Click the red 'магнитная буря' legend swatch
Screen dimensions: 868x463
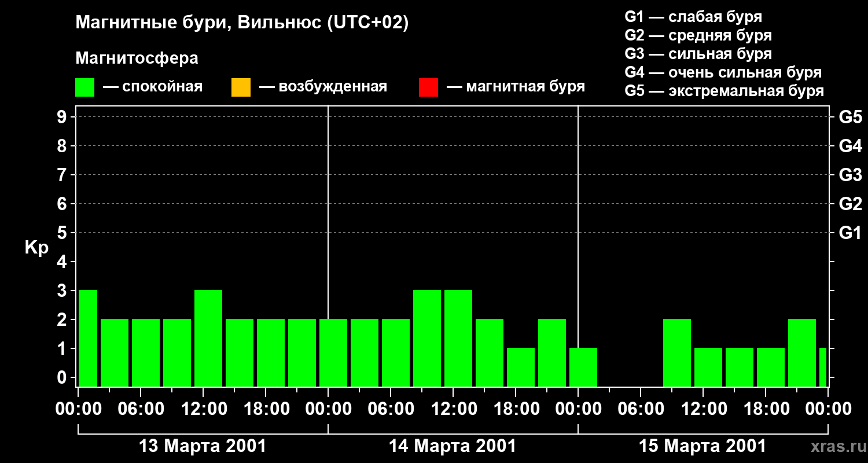coord(428,87)
